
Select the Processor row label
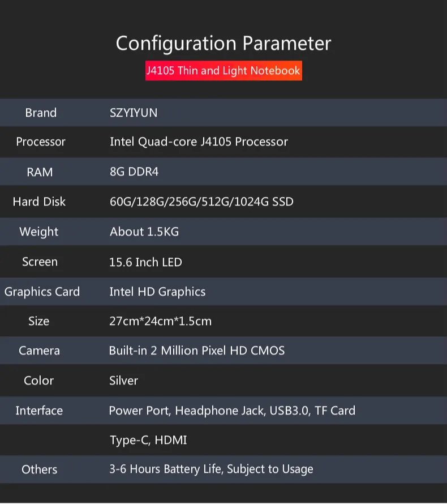click(x=41, y=142)
